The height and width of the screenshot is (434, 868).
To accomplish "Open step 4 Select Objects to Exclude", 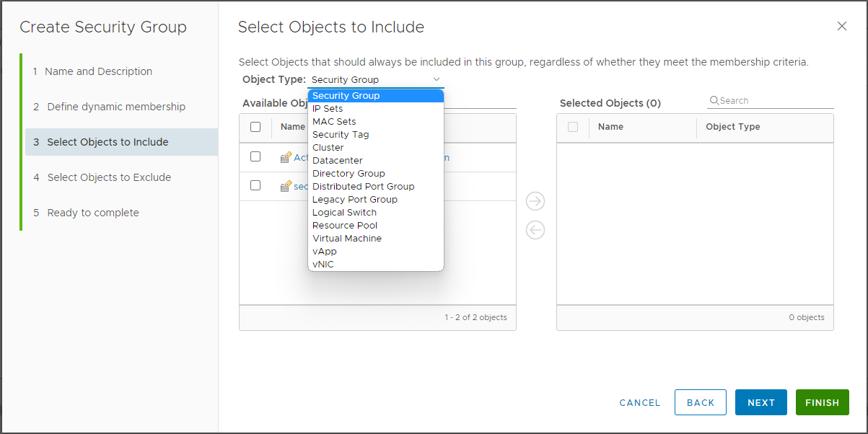I will pyautogui.click(x=109, y=177).
